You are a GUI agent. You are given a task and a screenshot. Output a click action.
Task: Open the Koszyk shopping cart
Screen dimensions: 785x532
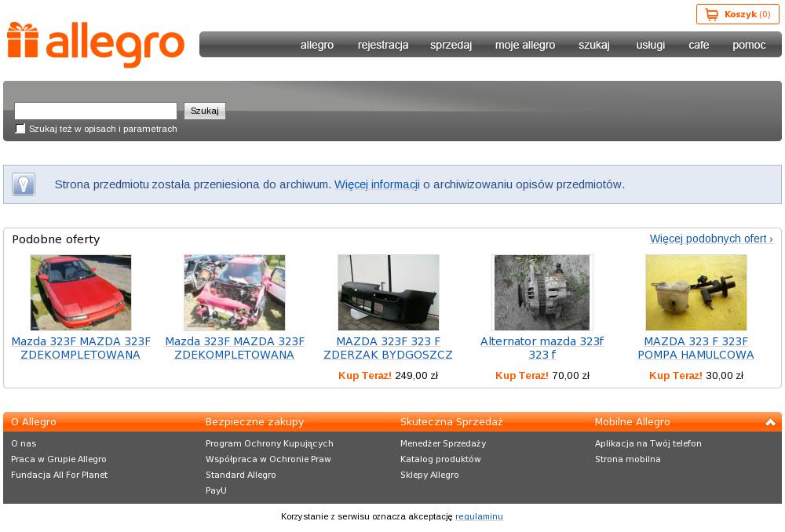(x=737, y=14)
